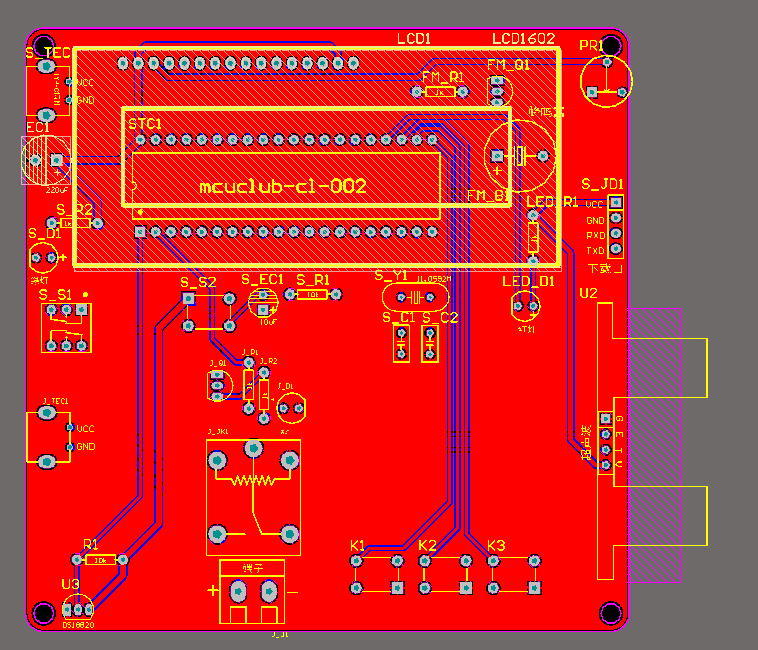This screenshot has width=758, height=650.
Task: Select the R1 10k resistor body
Action: coord(101,560)
